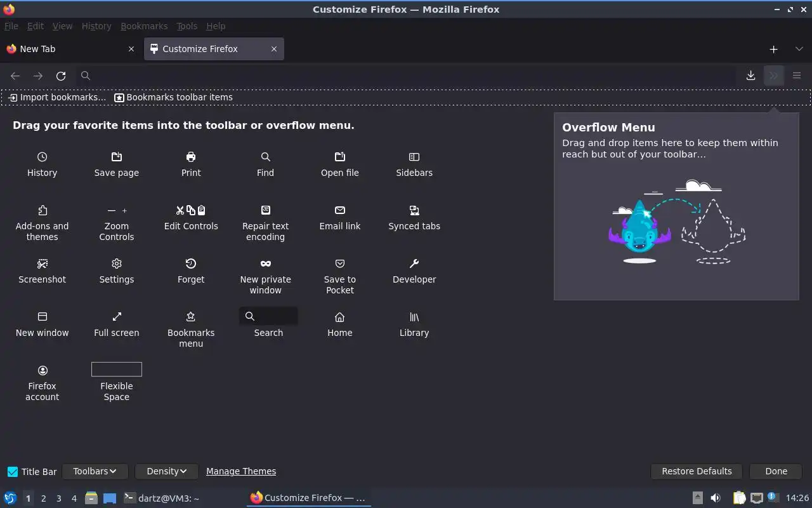Expand the list all tabs chevron
Screen dimensions: 812x508
tap(799, 49)
